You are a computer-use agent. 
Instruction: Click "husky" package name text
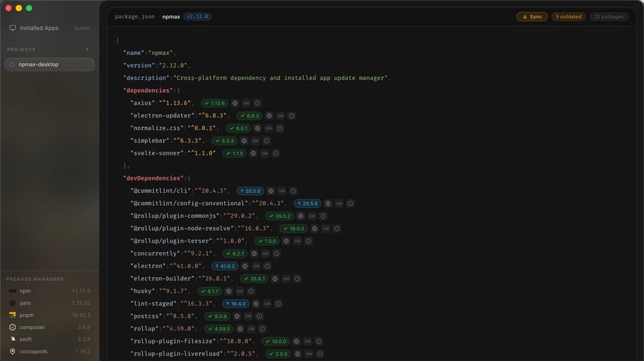142,291
